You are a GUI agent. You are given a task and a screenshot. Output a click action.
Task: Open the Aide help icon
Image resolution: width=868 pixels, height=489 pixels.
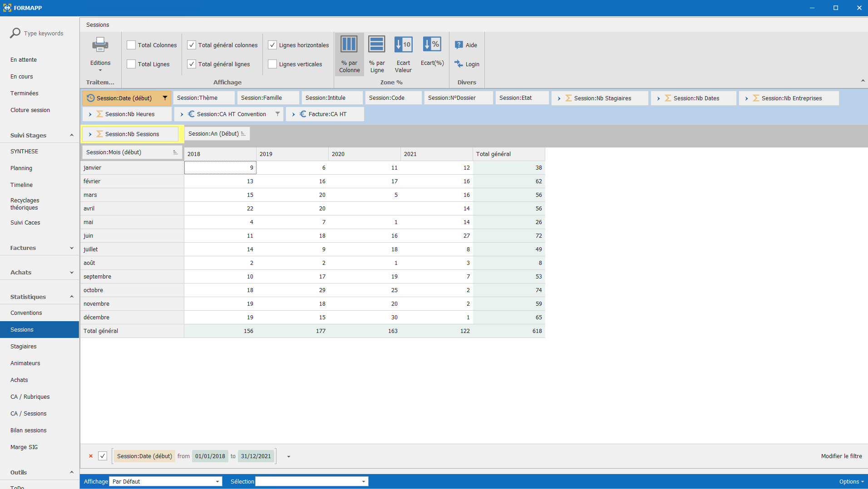(x=459, y=45)
